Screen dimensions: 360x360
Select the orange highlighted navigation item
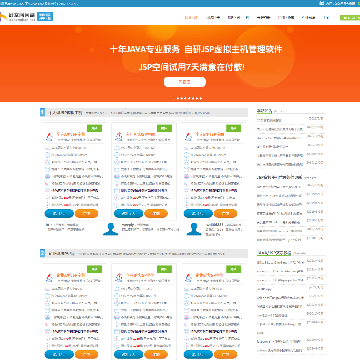(x=191, y=17)
